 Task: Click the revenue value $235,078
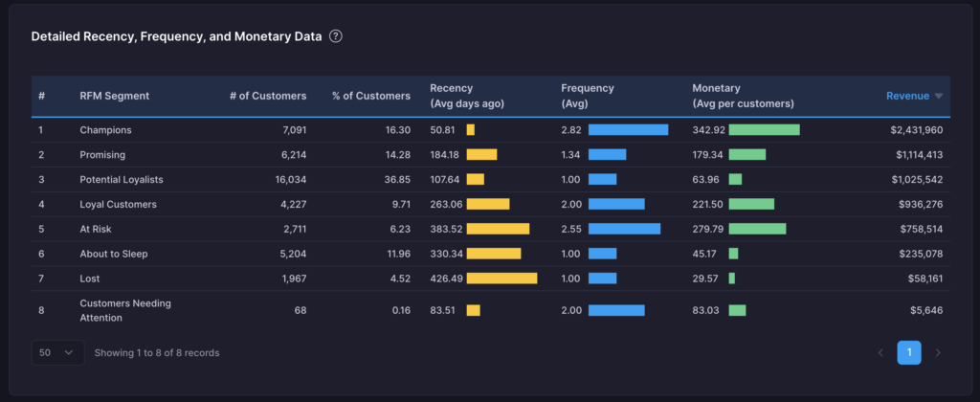click(921, 254)
